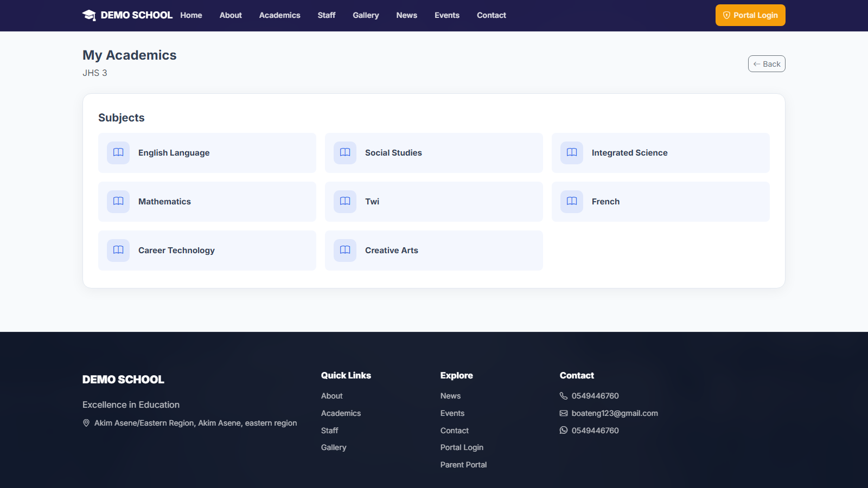This screenshot has width=868, height=488.
Task: Open the Staff link in the footer
Action: 329,431
